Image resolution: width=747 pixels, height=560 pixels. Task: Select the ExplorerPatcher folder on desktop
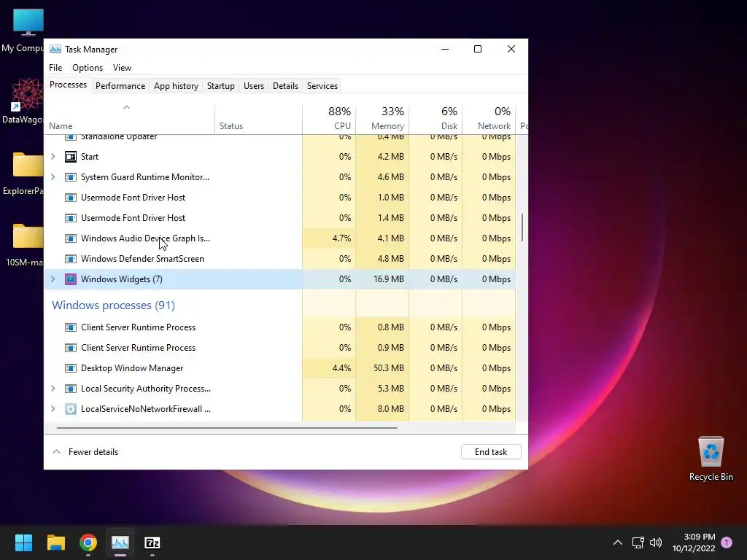pyautogui.click(x=25, y=174)
